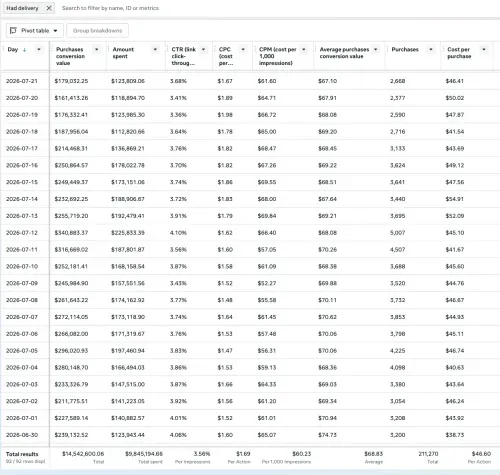
Task: Open CPC column options dropdown
Action: [243, 49]
